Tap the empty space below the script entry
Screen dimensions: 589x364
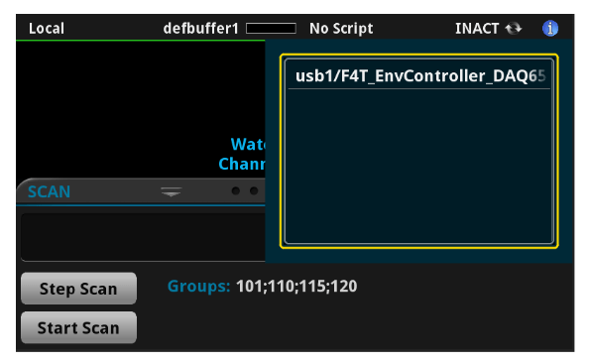click(418, 167)
